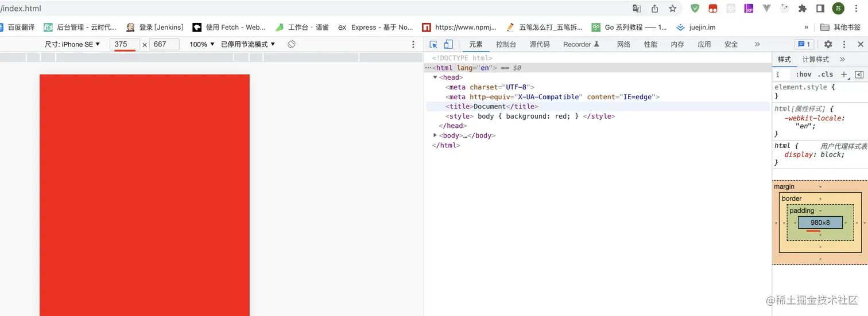Open the Vue devtools extension icon

tap(766, 9)
